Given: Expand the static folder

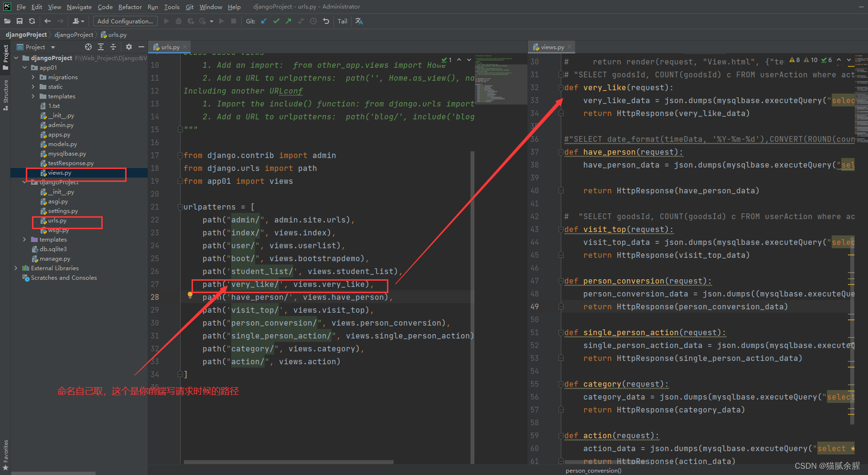Looking at the screenshot, I should (x=33, y=87).
